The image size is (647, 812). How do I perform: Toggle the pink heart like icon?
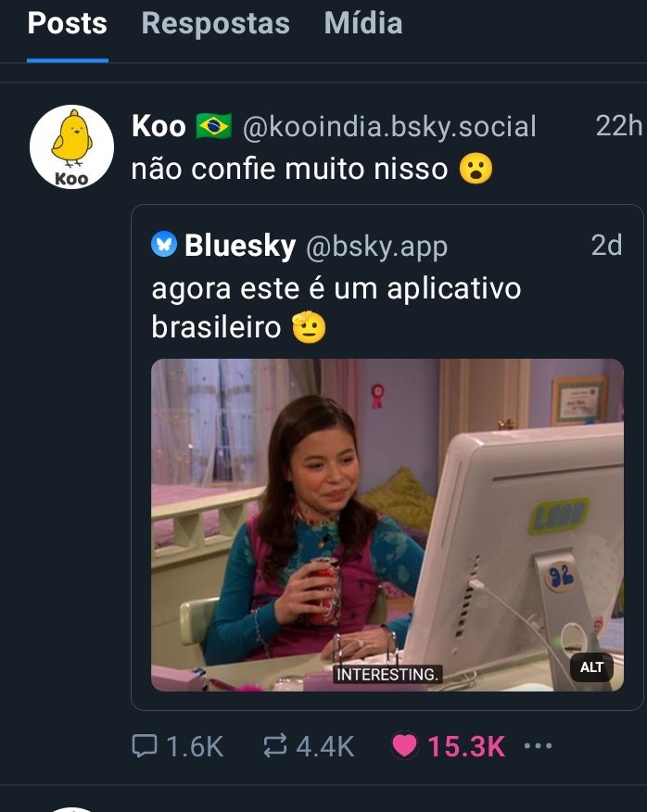pyautogui.click(x=404, y=745)
